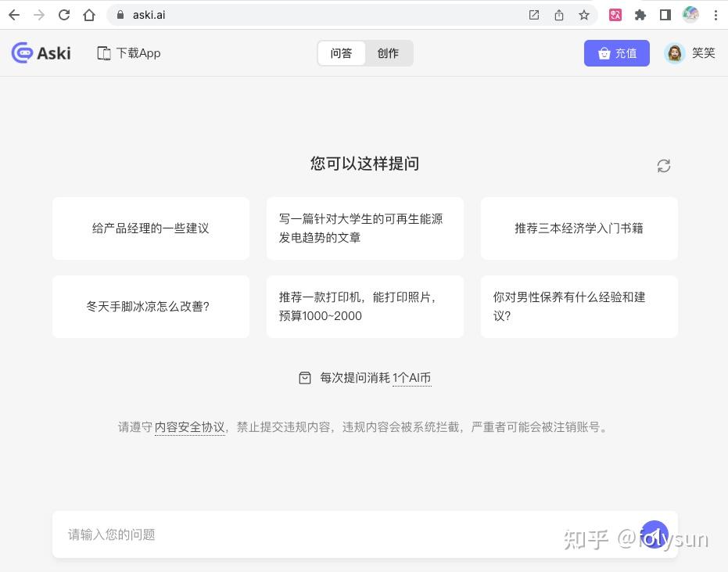Open the Chrome extensions puzzle icon

tap(640, 14)
